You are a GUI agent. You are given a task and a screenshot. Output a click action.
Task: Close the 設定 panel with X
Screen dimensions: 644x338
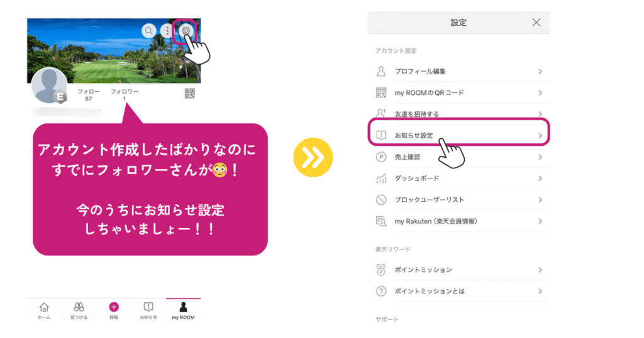(536, 23)
